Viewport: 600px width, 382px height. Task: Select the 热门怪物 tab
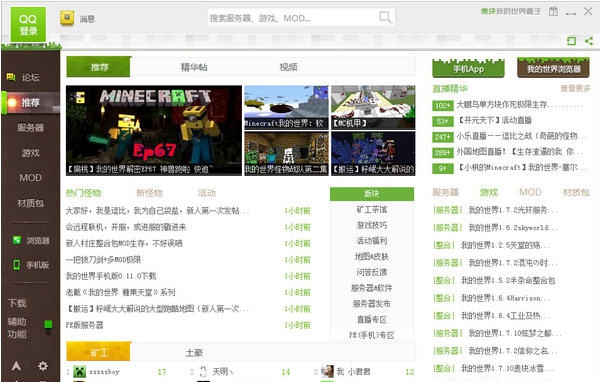click(x=83, y=193)
